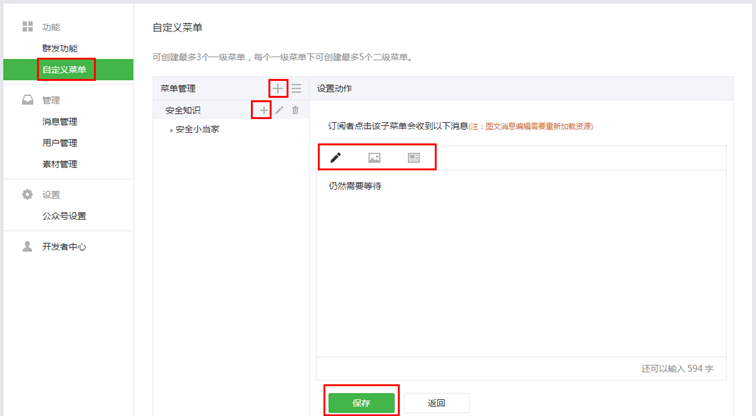Viewport: 756px width, 416px height.
Task: Delete the 安全知识 menu with trash icon
Action: (x=295, y=110)
